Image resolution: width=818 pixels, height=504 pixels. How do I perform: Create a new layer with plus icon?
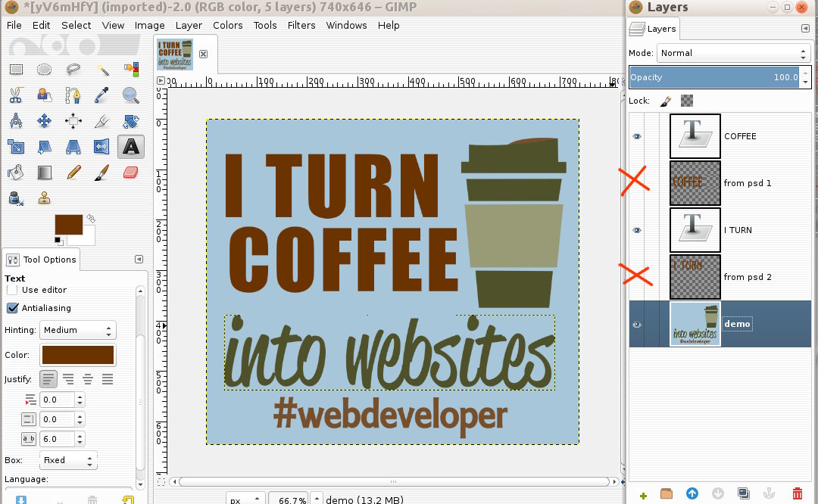click(643, 495)
